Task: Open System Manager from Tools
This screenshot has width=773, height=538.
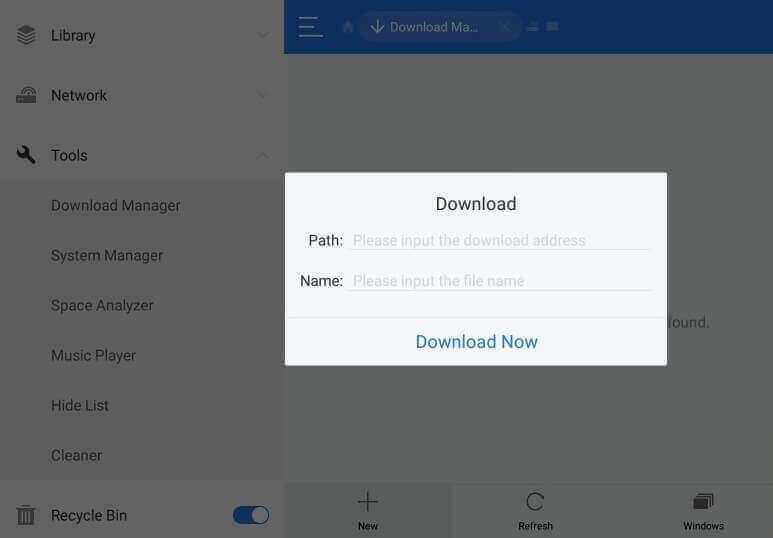Action: point(107,255)
